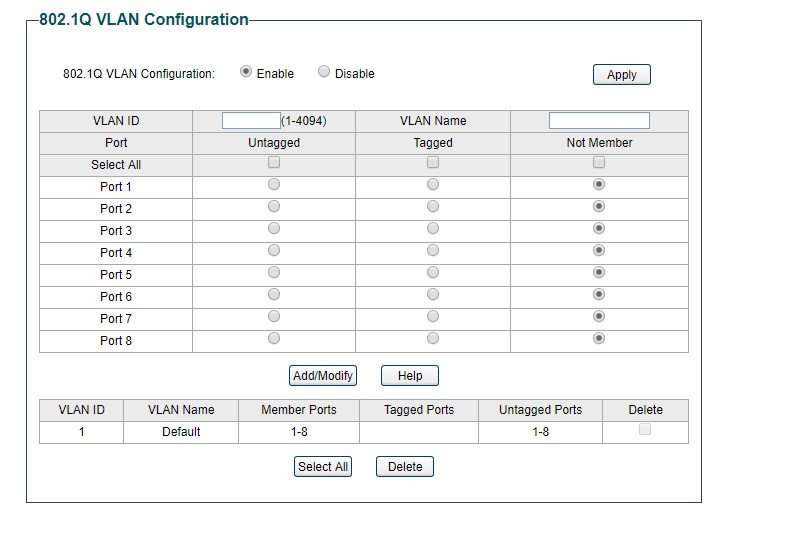This screenshot has height=549, width=803.
Task: Set Port 4 to Tagged
Action: (433, 250)
